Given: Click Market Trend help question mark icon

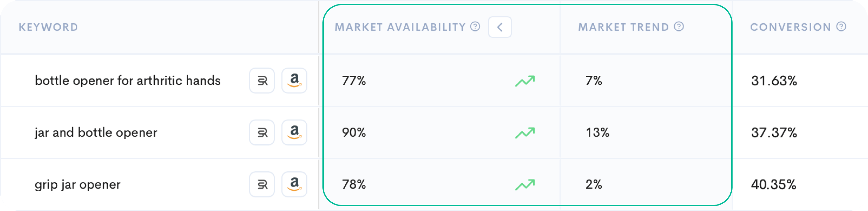Looking at the screenshot, I should 679,26.
